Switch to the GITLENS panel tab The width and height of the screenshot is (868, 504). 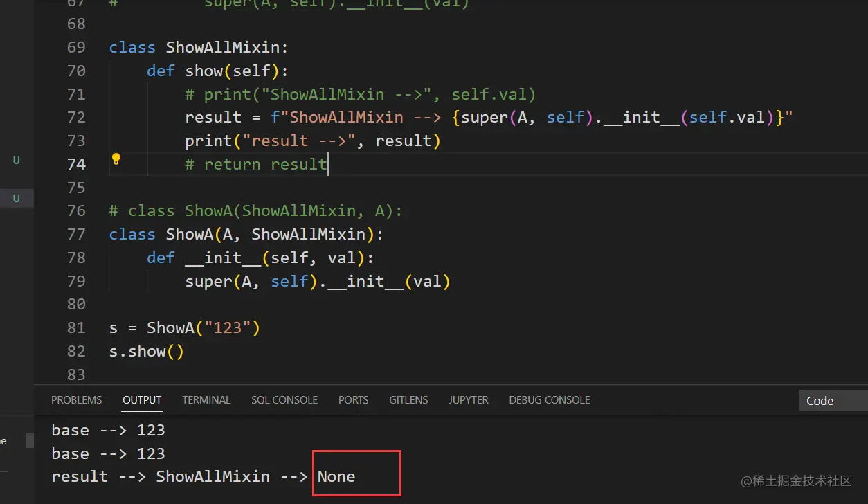click(408, 400)
